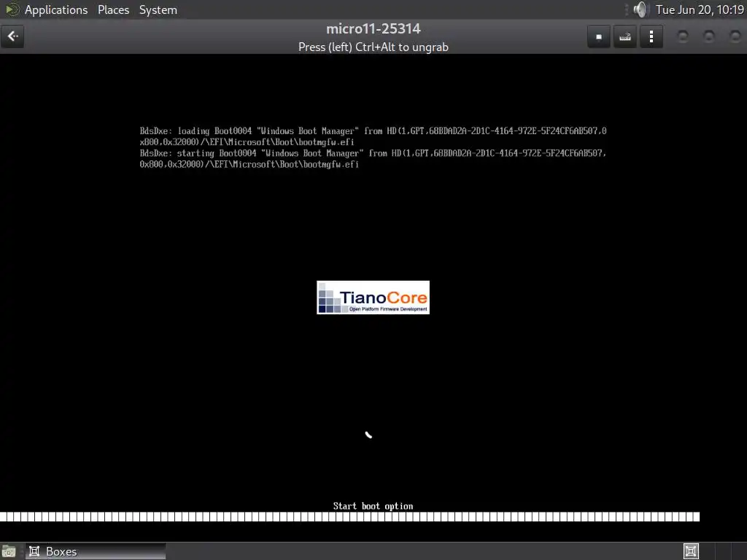
Task: Click the 'Press (left) Ctrl+Alt to ungrab' subtitle
Action: click(373, 47)
